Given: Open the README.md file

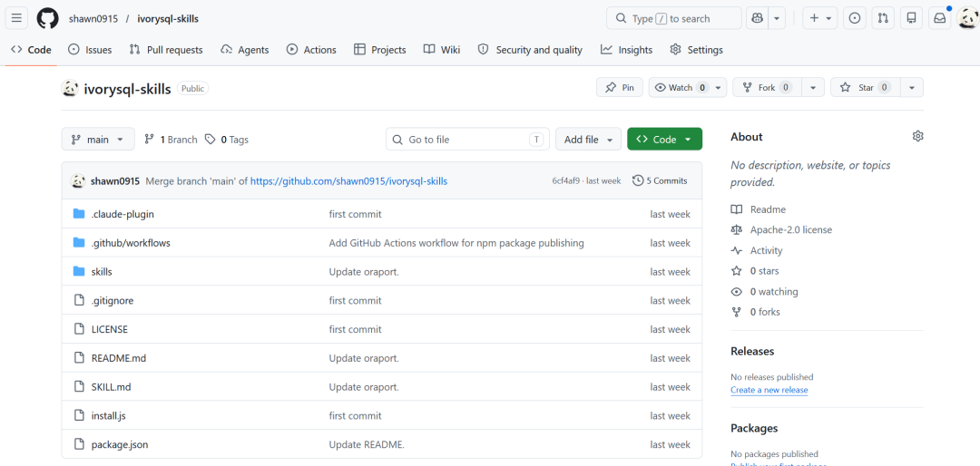Looking at the screenshot, I should pyautogui.click(x=119, y=358).
